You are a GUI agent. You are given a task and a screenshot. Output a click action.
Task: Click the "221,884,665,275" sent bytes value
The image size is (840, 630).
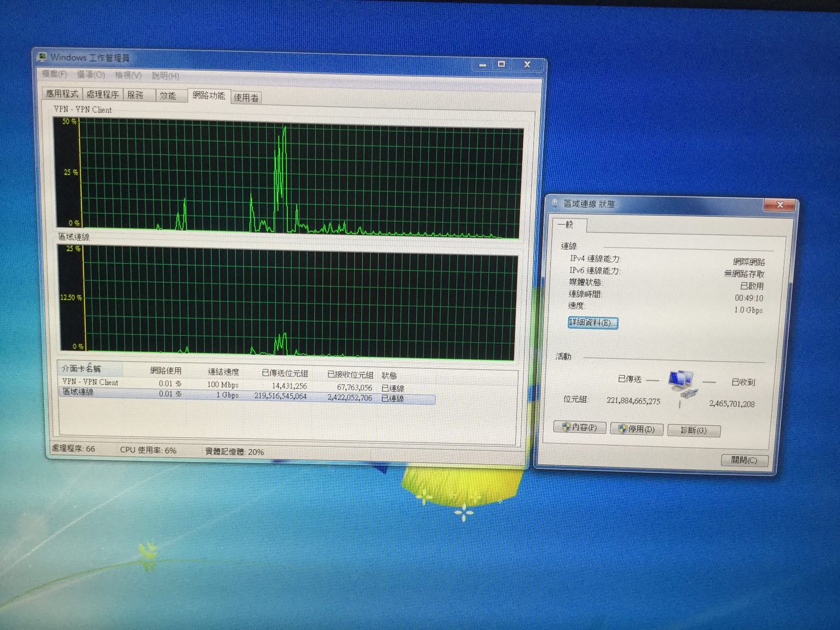633,400
